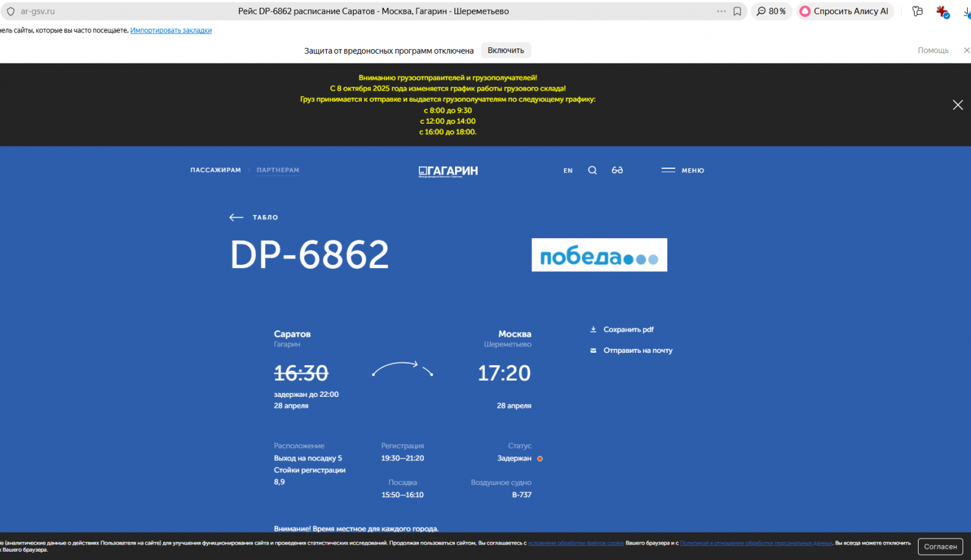Select the ПАССАЖИРАМ tab
This screenshot has width=971, height=560.
[x=216, y=170]
